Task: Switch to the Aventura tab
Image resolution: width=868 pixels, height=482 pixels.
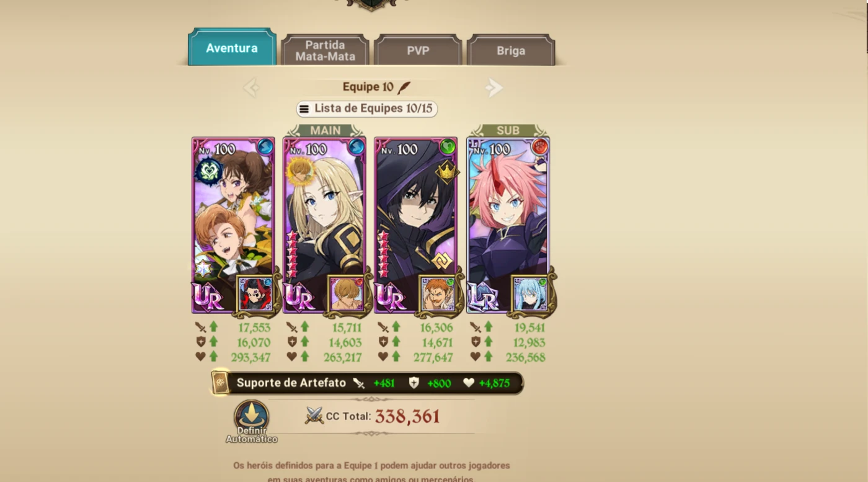Action: 232,48
